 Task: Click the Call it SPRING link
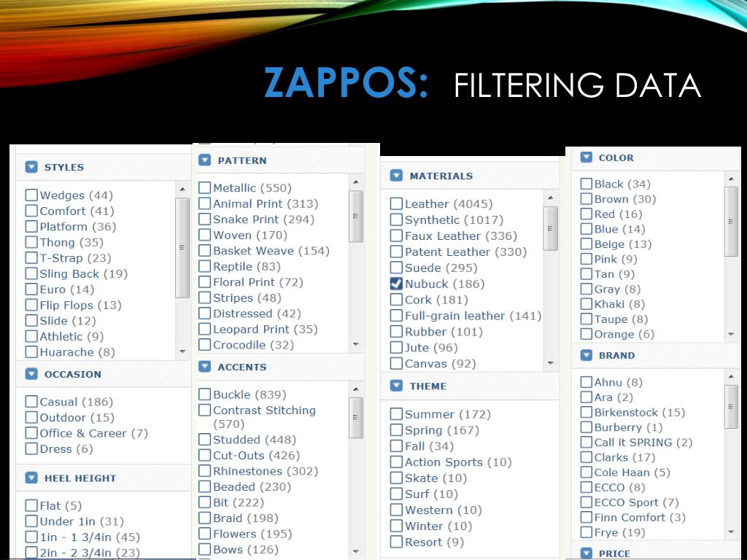[643, 443]
